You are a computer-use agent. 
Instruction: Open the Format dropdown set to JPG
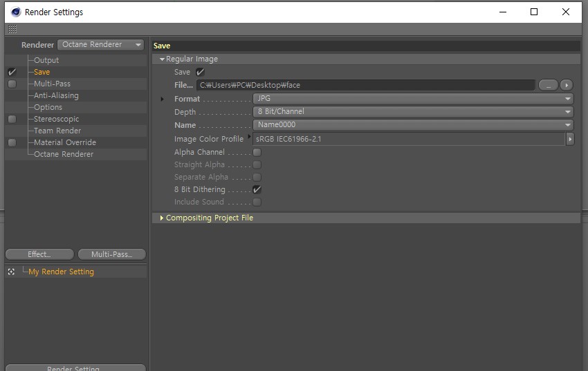(413, 99)
